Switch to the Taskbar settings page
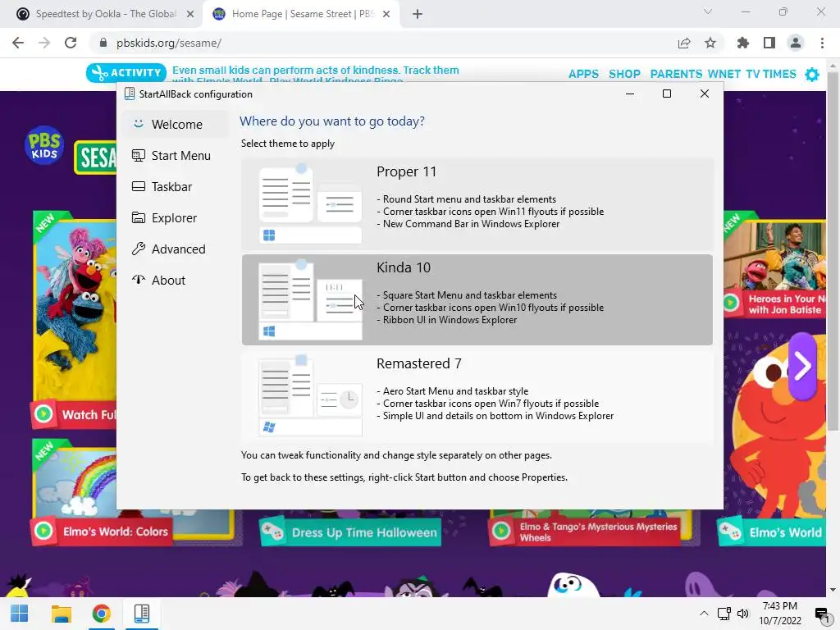Screen dimensions: 840x630 [175, 186]
